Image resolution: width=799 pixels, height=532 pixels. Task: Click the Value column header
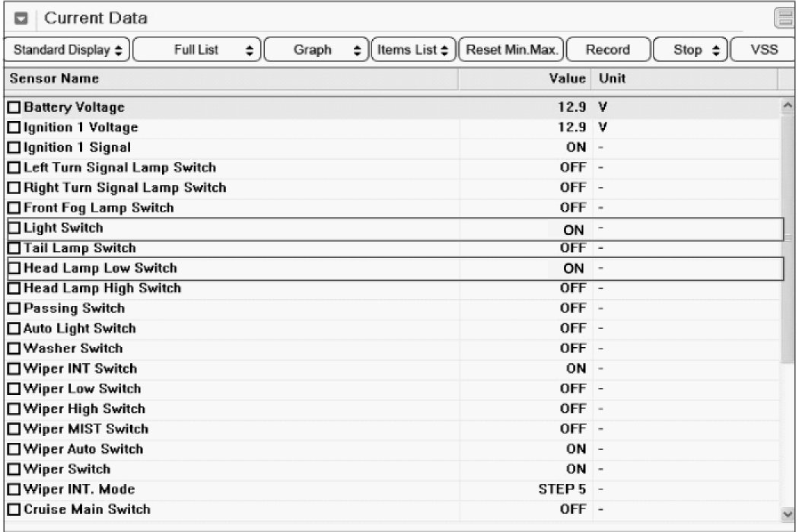[568, 79]
